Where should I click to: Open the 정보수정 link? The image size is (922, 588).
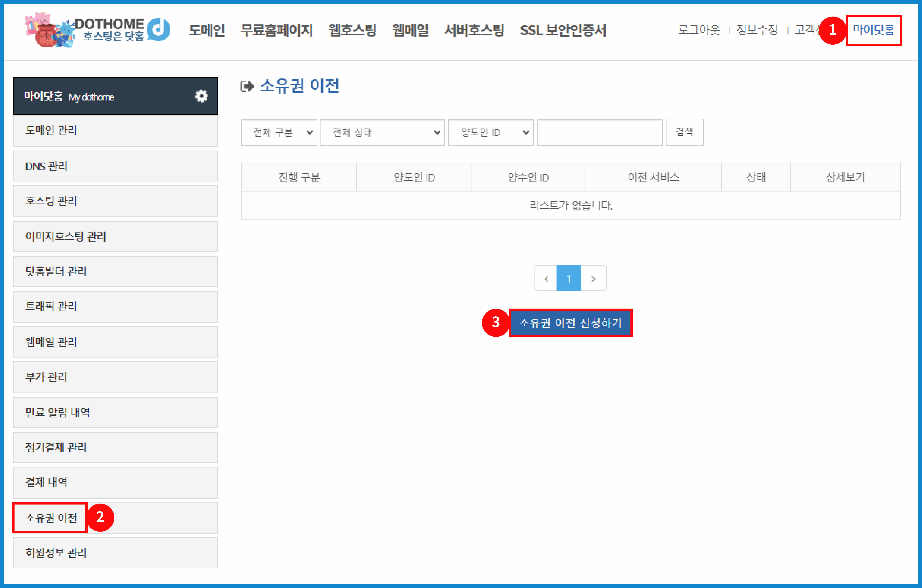(757, 30)
